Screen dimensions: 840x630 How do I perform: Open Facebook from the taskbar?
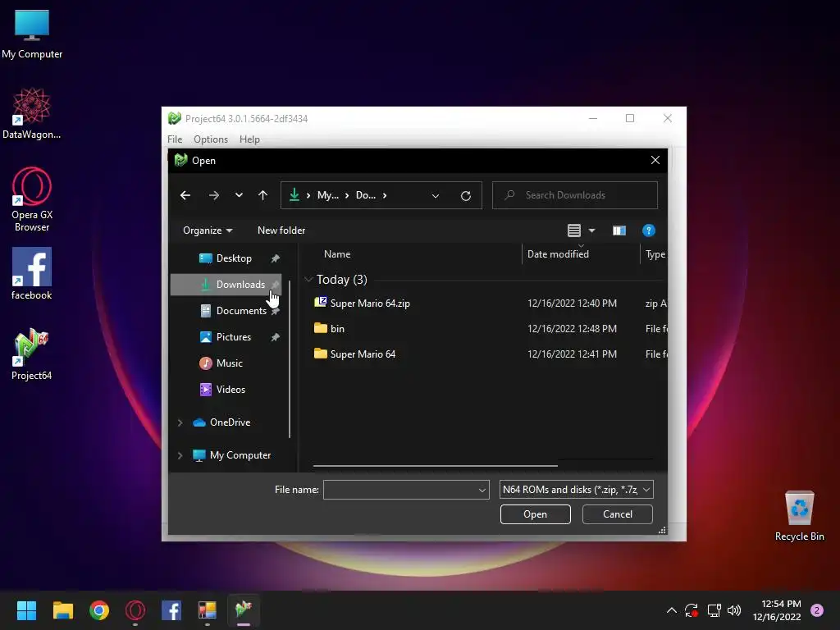click(171, 610)
